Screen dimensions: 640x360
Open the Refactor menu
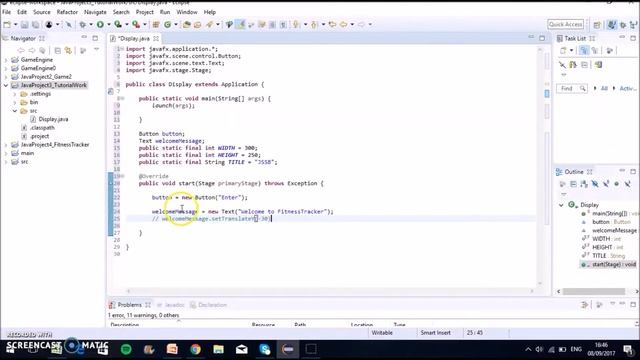point(67,12)
